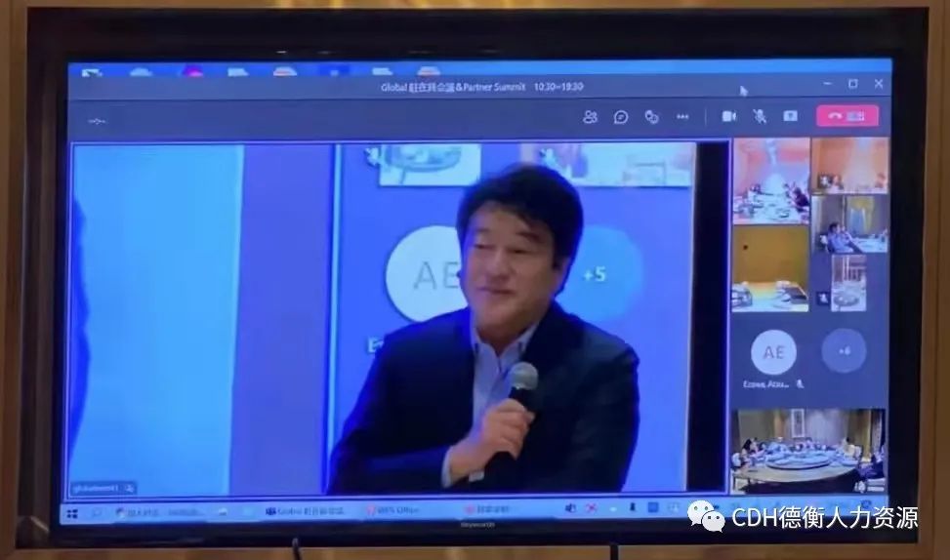Click the red X icon in system tray
Screen dimensions: 950x560
(x=591, y=508)
